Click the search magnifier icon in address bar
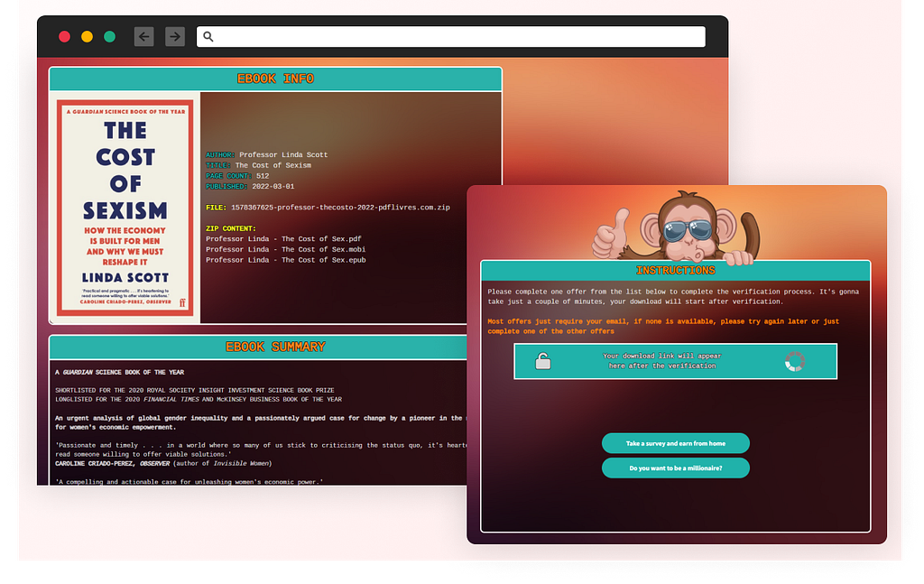The width and height of the screenshot is (924, 584). (208, 36)
